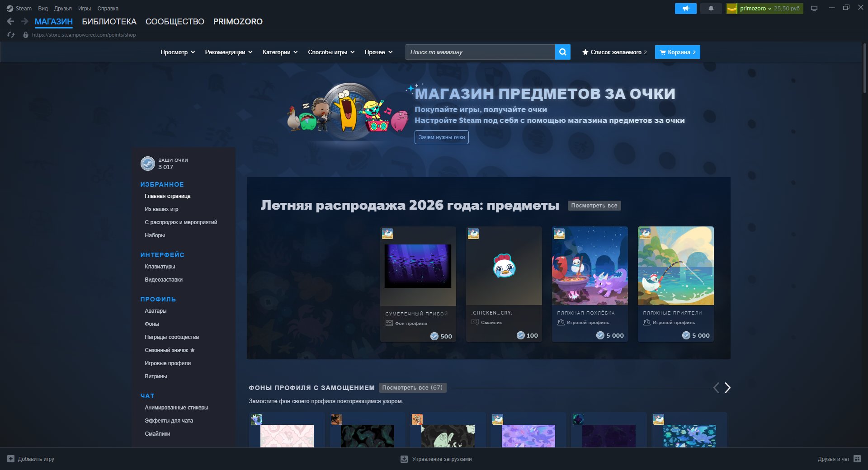868x470 pixels.
Task: Expand the Просмотр dropdown
Action: (178, 52)
